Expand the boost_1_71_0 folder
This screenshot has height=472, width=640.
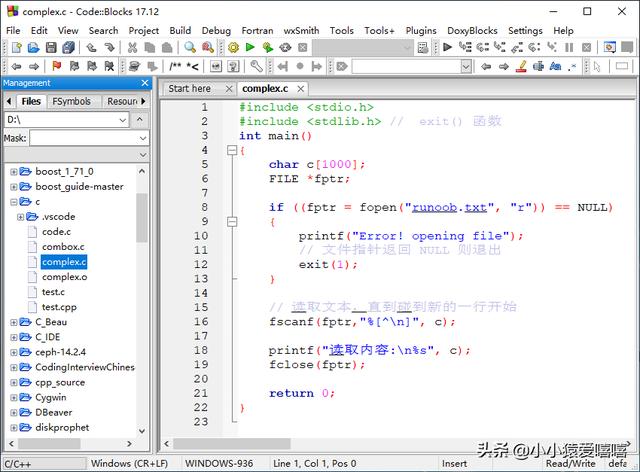coord(14,172)
